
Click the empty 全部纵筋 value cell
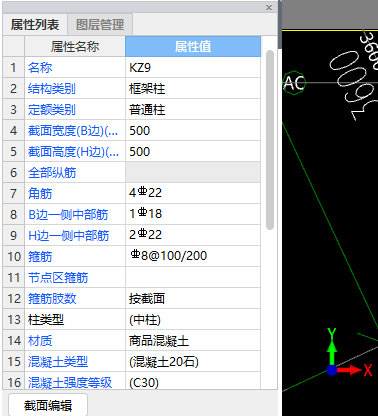tap(193, 173)
